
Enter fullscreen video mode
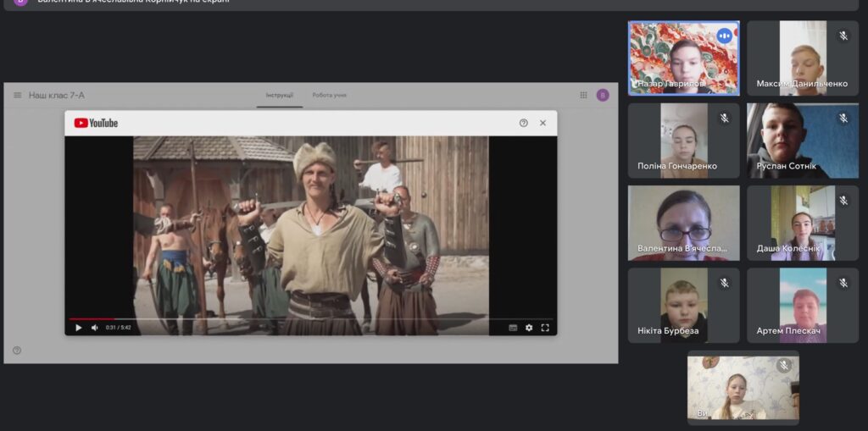[545, 328]
